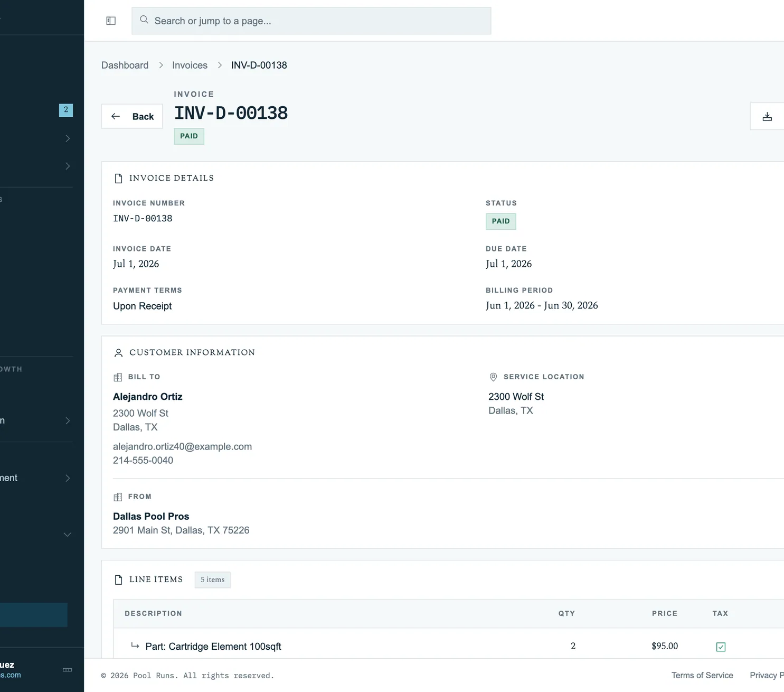Toggle the sidebar panel icon
784x692 pixels.
111,21
